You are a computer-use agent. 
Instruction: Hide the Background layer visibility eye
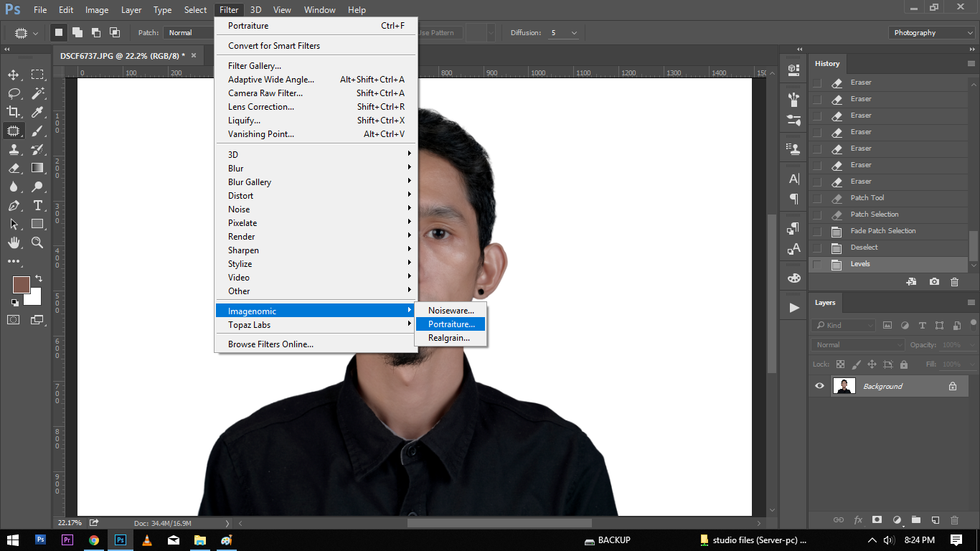pos(819,386)
